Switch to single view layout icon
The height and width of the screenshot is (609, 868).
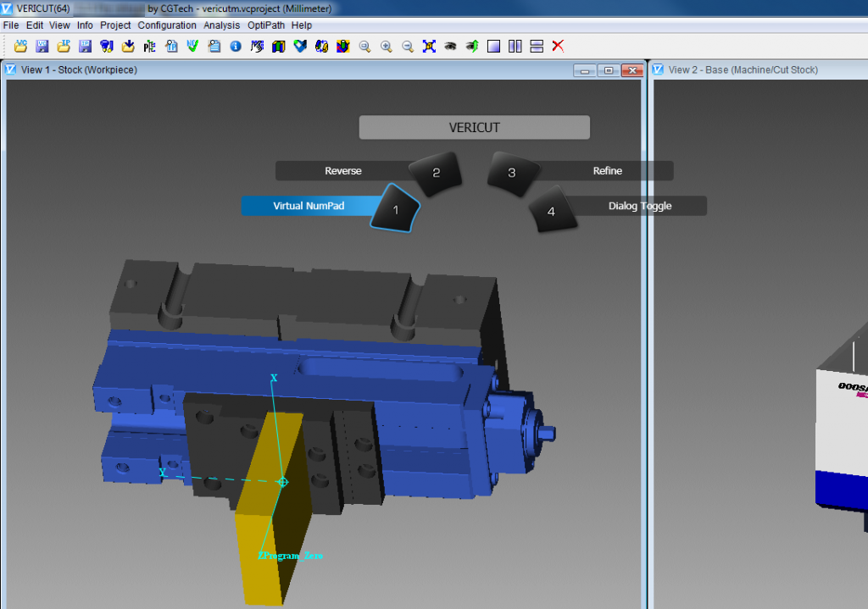(x=494, y=47)
